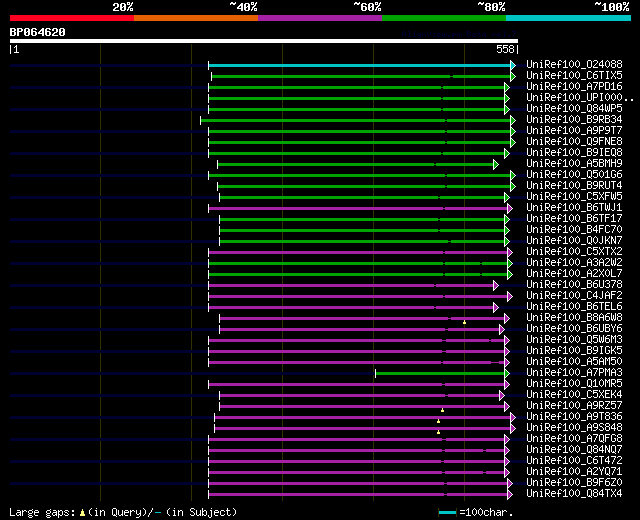Select the UniRef100_A5BMH9 label
The width and height of the screenshot is (640, 520).
pyautogui.click(x=574, y=164)
